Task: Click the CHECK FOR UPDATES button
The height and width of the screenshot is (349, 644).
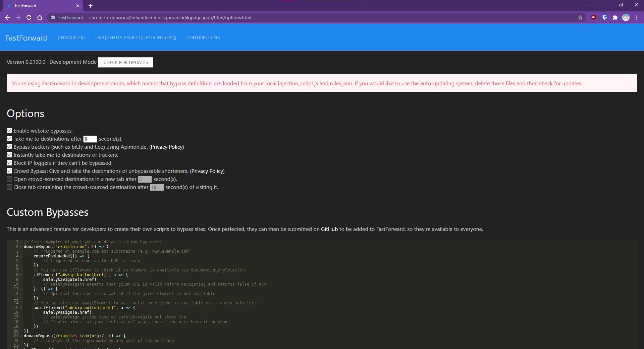Action: click(x=125, y=62)
